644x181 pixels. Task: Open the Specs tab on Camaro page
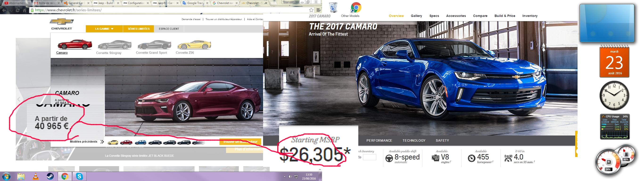point(434,16)
